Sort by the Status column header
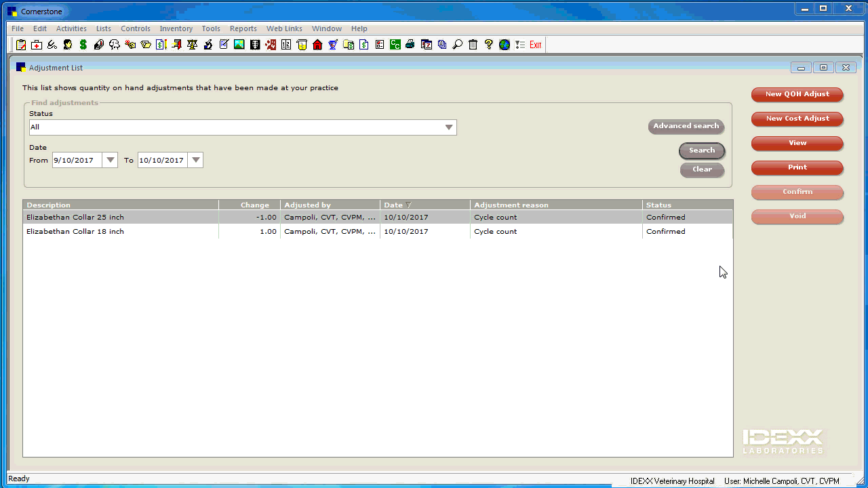The width and height of the screenshot is (868, 488). click(x=688, y=205)
